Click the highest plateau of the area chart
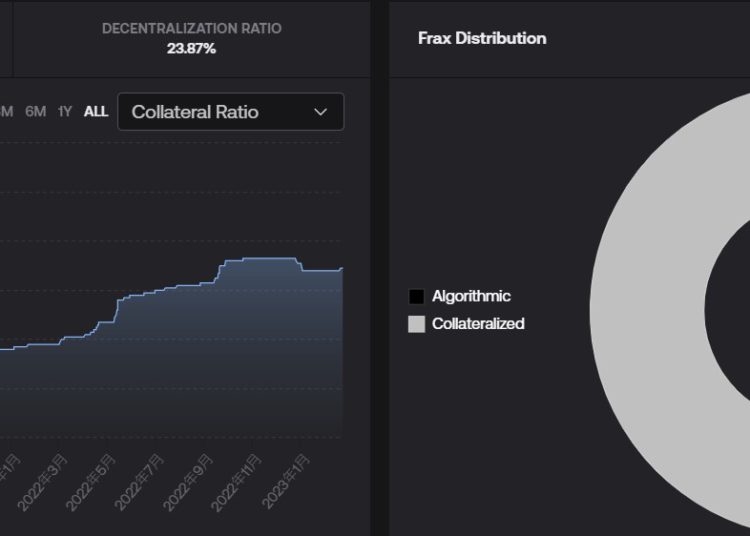Viewport: 750px width, 536px height. click(260, 259)
